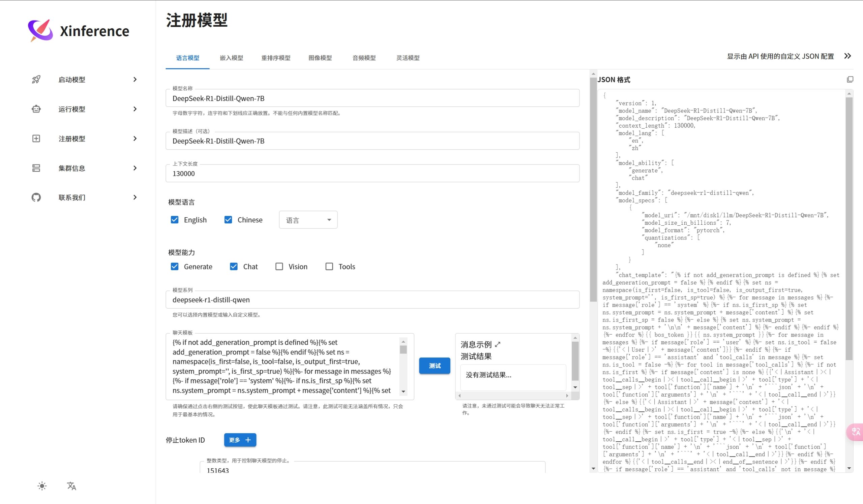Expand the 注册模型 sidebar chevron
This screenshot has width=863, height=504.
point(135,138)
